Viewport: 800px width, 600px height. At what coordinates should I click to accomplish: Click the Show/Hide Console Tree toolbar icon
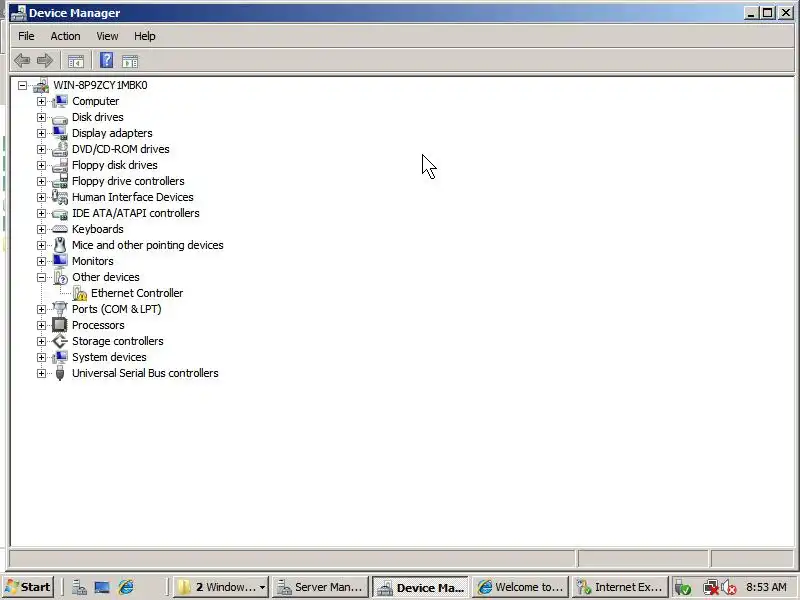point(76,61)
